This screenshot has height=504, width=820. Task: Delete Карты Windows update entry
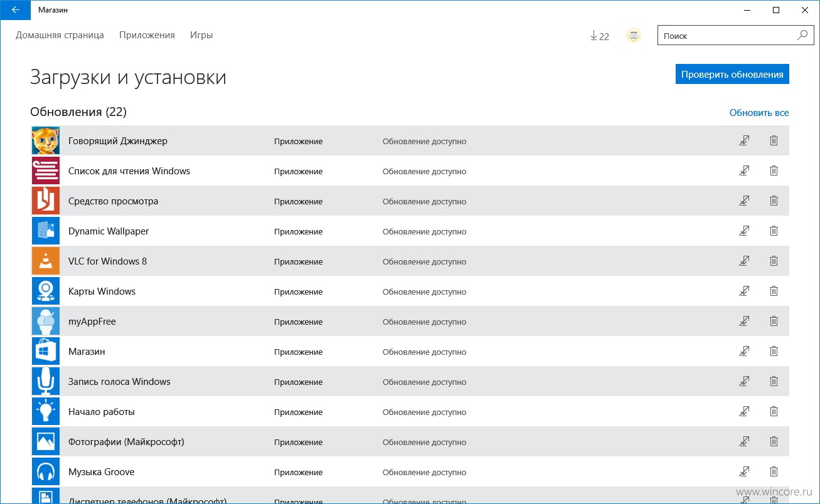click(x=774, y=291)
